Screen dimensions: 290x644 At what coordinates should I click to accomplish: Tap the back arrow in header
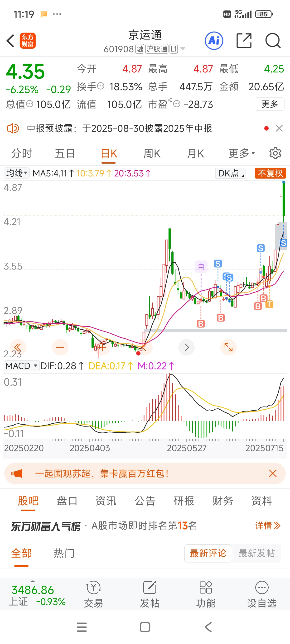tap(10, 41)
